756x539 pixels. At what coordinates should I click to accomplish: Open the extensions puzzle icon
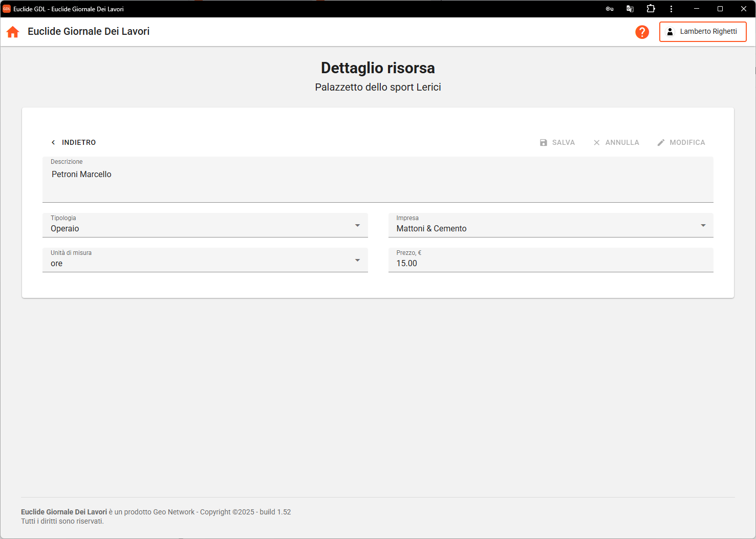(651, 9)
